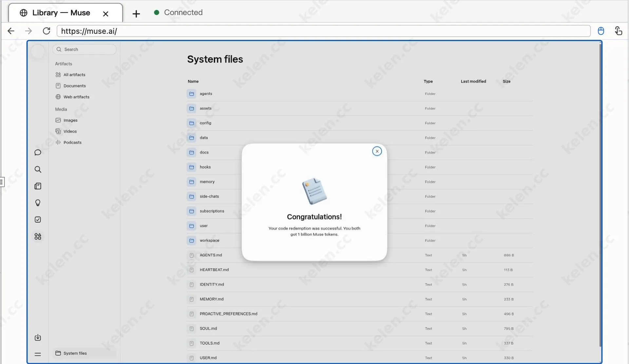The height and width of the screenshot is (364, 629).
Task: Click the SOUL.md file icon
Action: [192, 328]
